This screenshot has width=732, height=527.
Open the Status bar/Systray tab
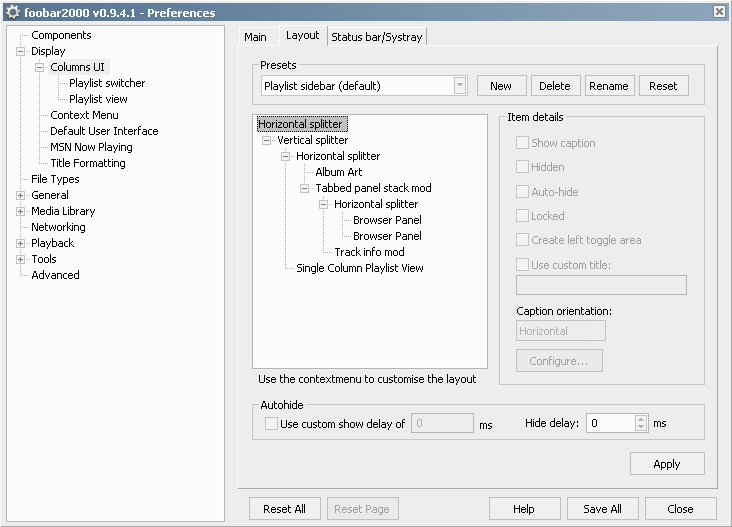click(x=377, y=37)
